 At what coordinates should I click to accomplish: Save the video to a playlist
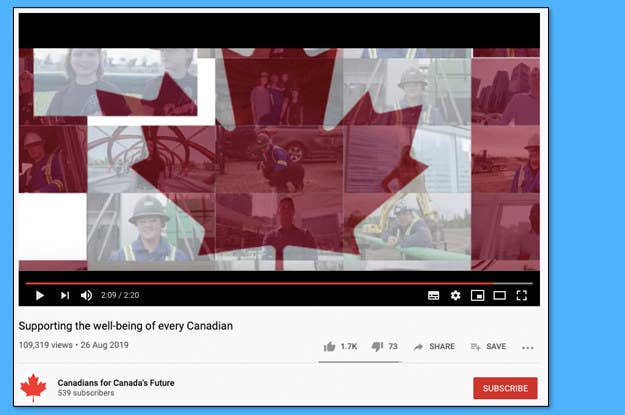click(x=488, y=347)
